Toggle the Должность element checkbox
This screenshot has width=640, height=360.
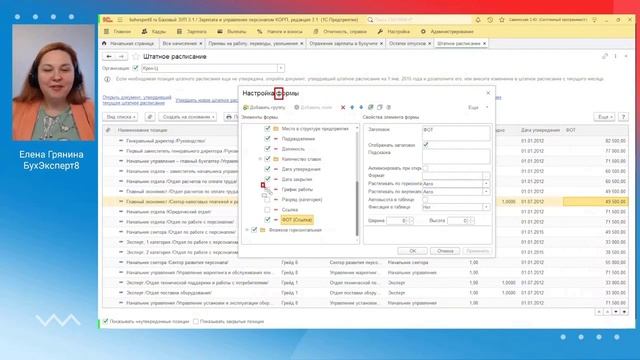click(267, 149)
